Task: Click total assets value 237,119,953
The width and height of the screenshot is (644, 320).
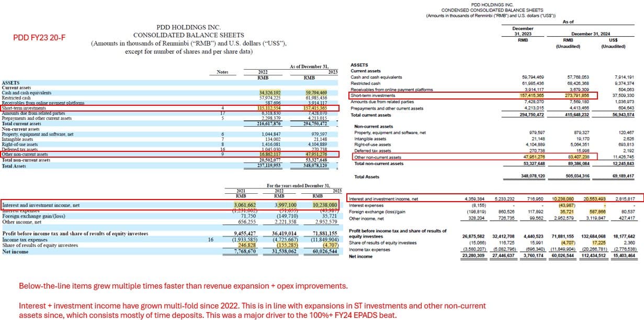Action: tap(269, 165)
